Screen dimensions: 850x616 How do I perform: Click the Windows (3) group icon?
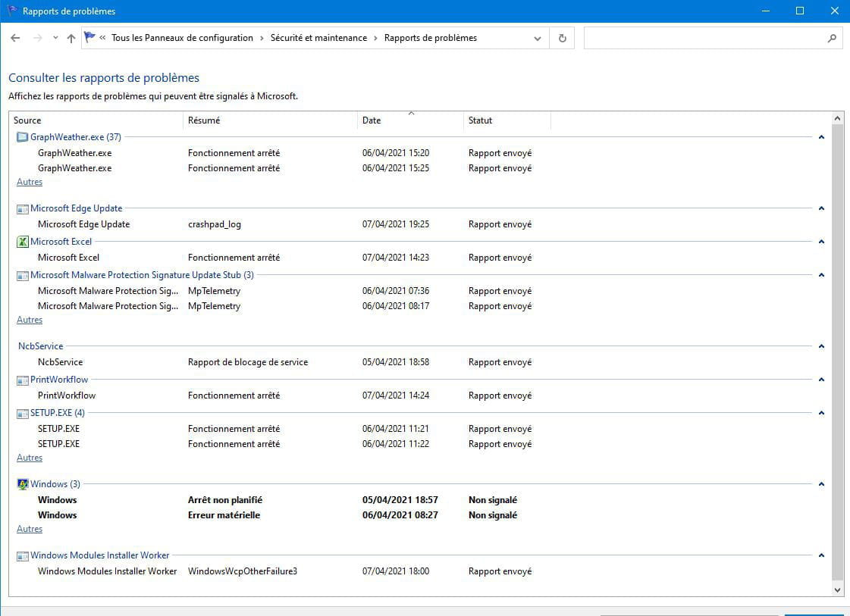coord(22,484)
